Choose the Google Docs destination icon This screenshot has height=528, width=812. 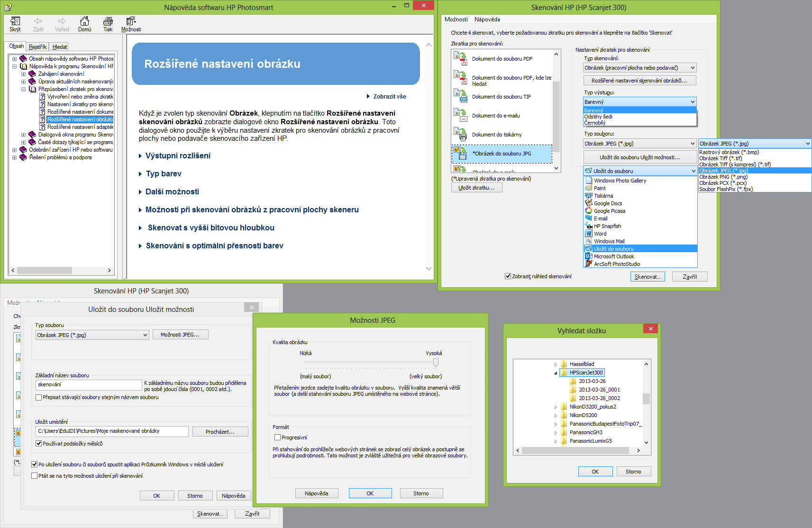coord(589,203)
